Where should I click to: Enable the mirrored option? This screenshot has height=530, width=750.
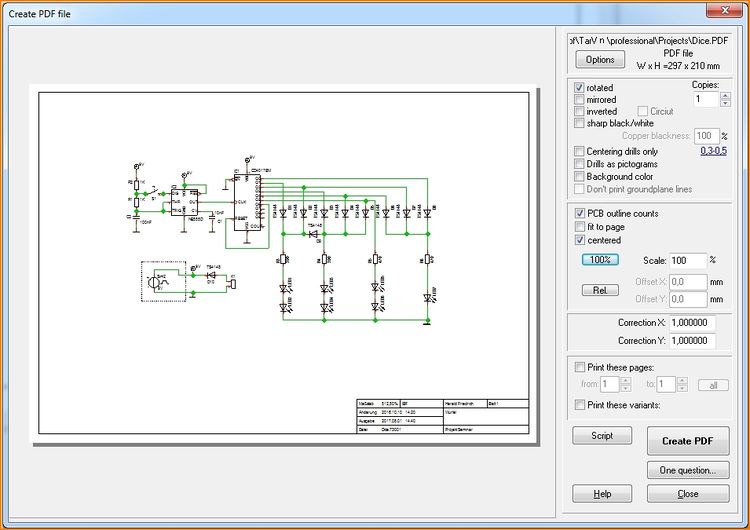point(579,100)
